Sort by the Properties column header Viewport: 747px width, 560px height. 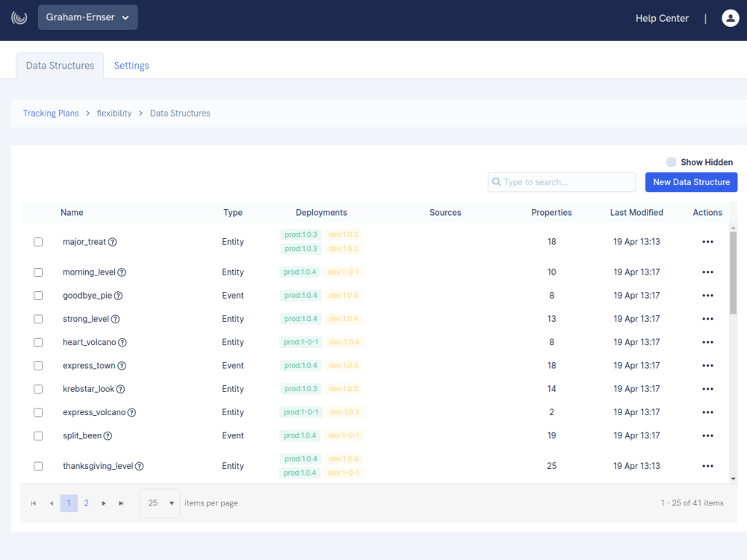coord(551,213)
